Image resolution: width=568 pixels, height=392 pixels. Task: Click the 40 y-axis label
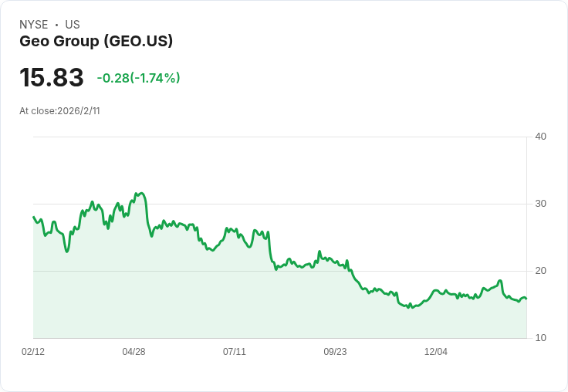(x=540, y=137)
